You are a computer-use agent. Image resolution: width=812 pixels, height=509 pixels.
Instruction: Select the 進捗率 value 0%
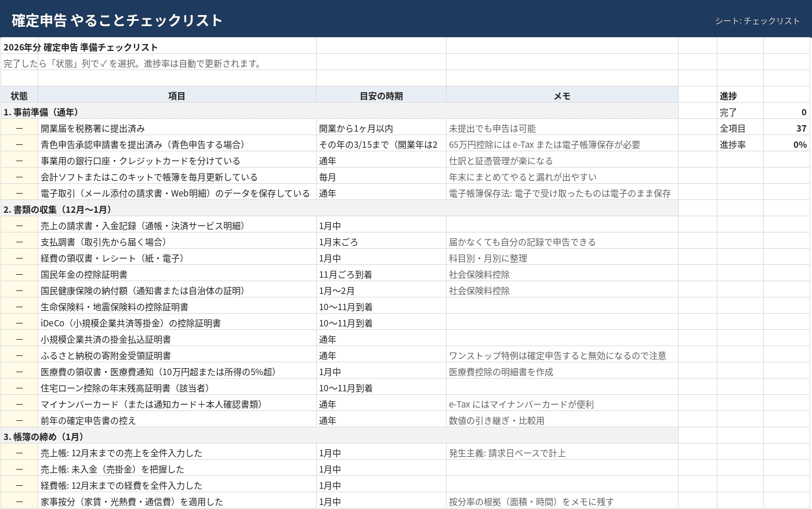tap(786, 144)
